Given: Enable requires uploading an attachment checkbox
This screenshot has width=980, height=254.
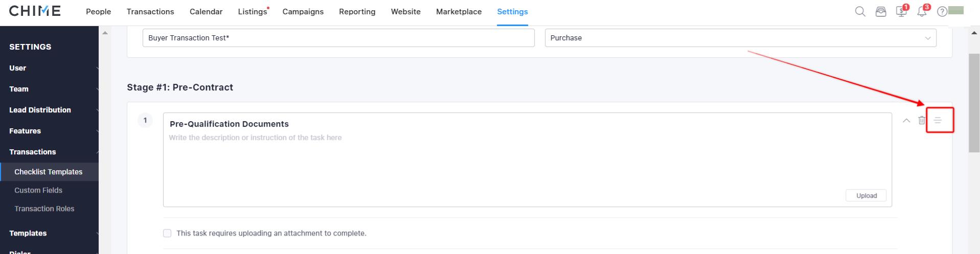Looking at the screenshot, I should (167, 233).
